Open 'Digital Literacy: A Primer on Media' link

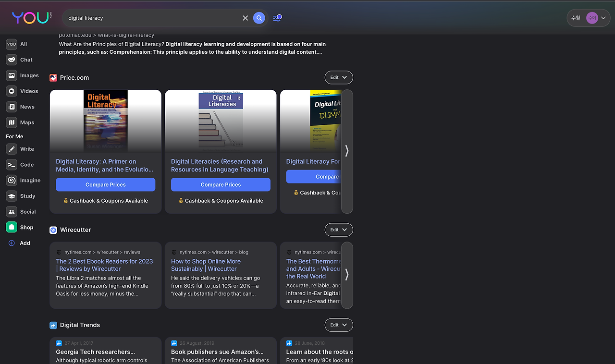[x=105, y=165]
